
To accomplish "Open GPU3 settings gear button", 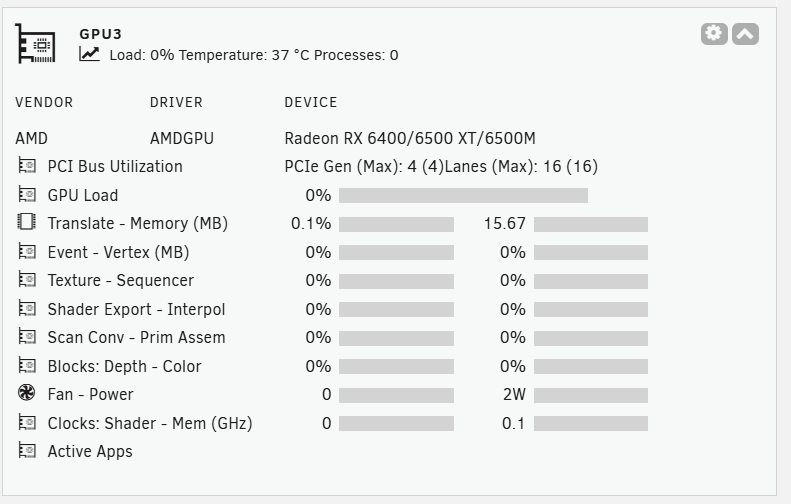I will [x=714, y=34].
